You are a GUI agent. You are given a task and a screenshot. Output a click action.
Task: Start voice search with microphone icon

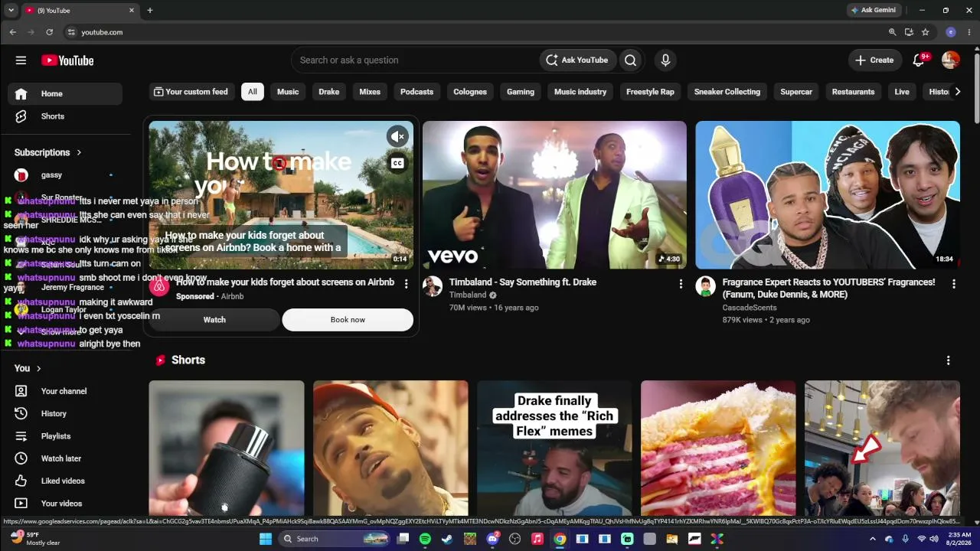[665, 60]
